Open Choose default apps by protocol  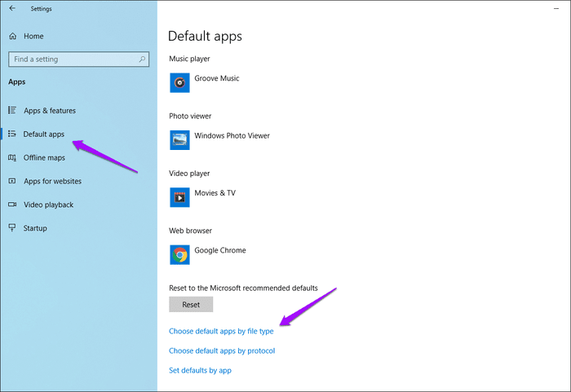point(222,351)
